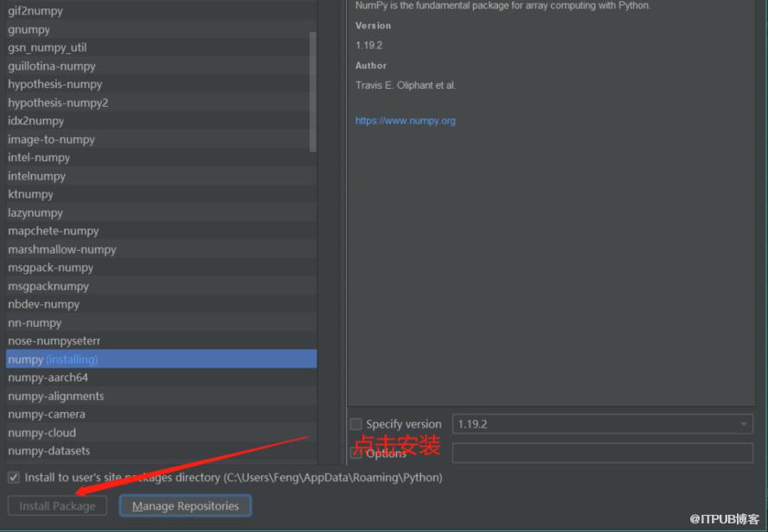The height and width of the screenshot is (532, 768).
Task: Select numpy-datasets in the list
Action: (x=161, y=451)
